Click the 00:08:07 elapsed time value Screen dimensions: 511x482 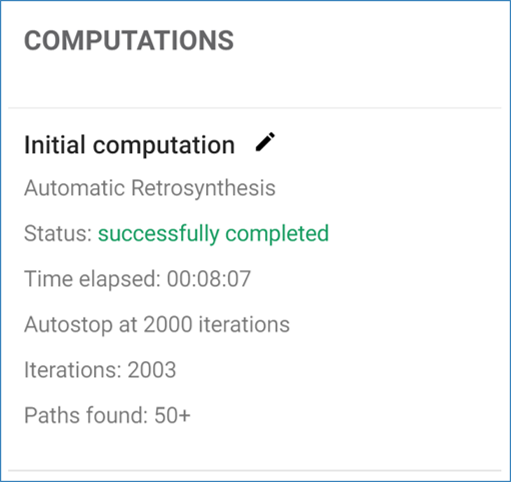point(209,279)
